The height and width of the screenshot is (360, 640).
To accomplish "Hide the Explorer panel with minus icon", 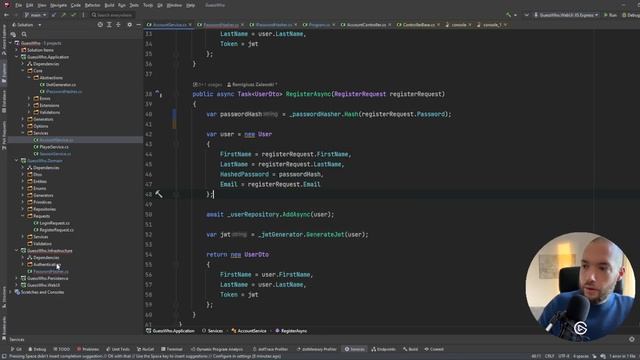I will pos(138,25).
